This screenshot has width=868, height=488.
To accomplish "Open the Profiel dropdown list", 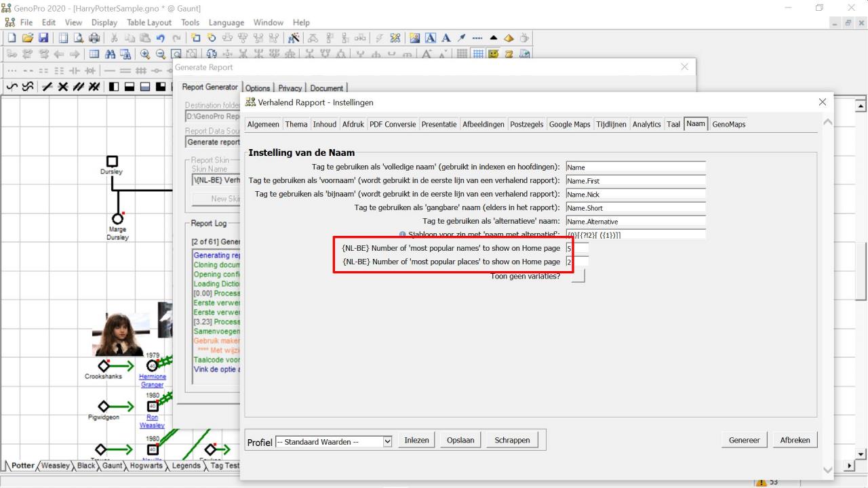I will click(x=387, y=441).
